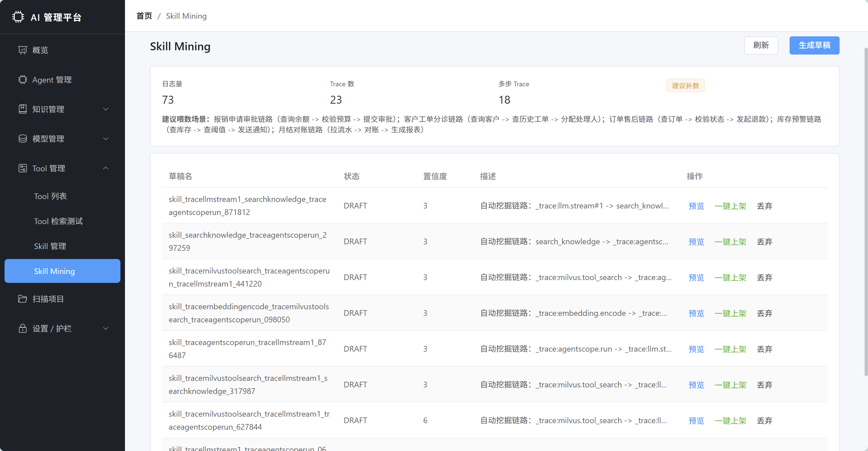Click the AI 管理平台 chip logo icon
The width and height of the screenshot is (868, 451).
pos(18,17)
